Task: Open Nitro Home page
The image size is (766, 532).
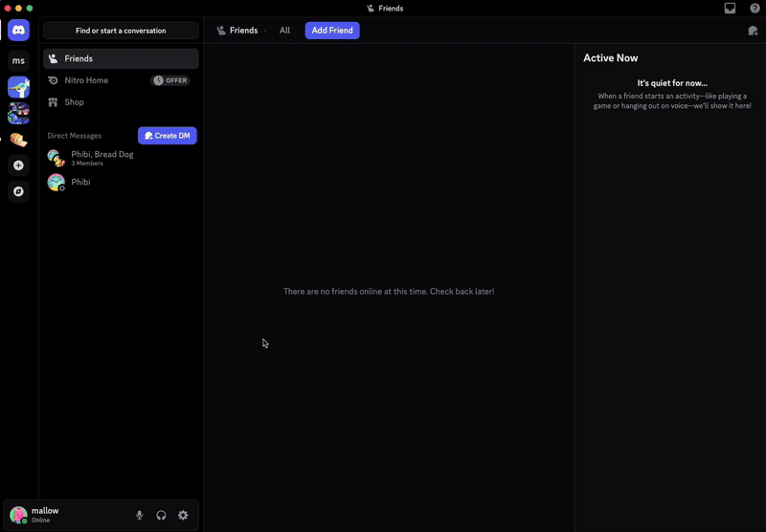Action: 86,80
